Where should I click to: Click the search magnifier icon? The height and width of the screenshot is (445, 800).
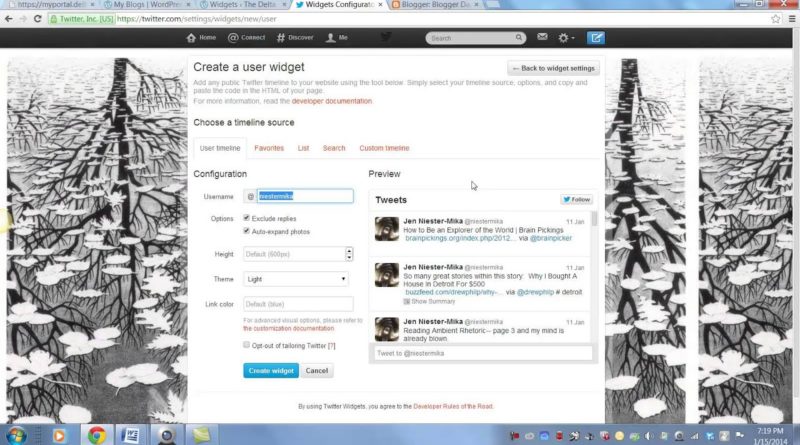point(518,37)
